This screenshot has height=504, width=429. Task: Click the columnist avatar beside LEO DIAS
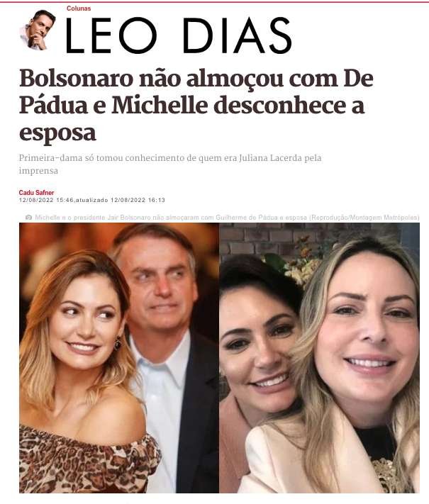(x=37, y=30)
